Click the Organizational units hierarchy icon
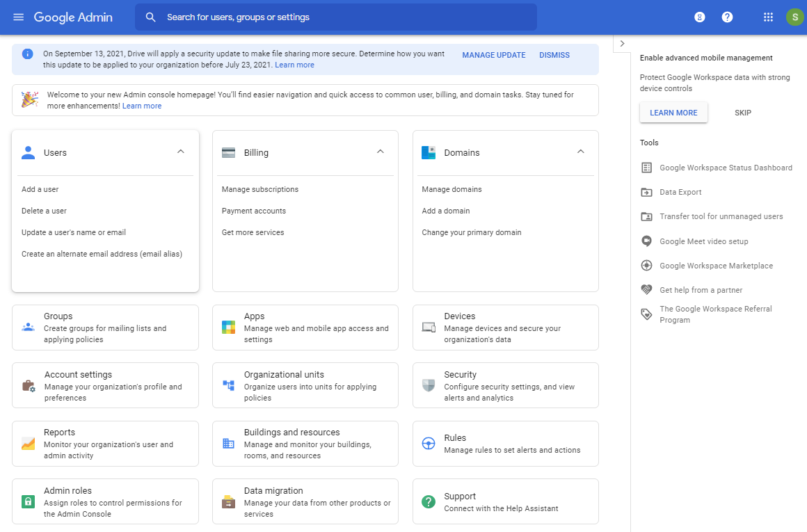The width and height of the screenshot is (807, 532). (x=228, y=385)
